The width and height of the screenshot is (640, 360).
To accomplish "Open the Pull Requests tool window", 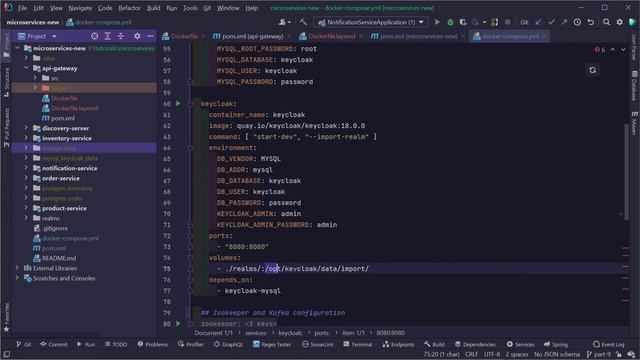I will (x=6, y=128).
